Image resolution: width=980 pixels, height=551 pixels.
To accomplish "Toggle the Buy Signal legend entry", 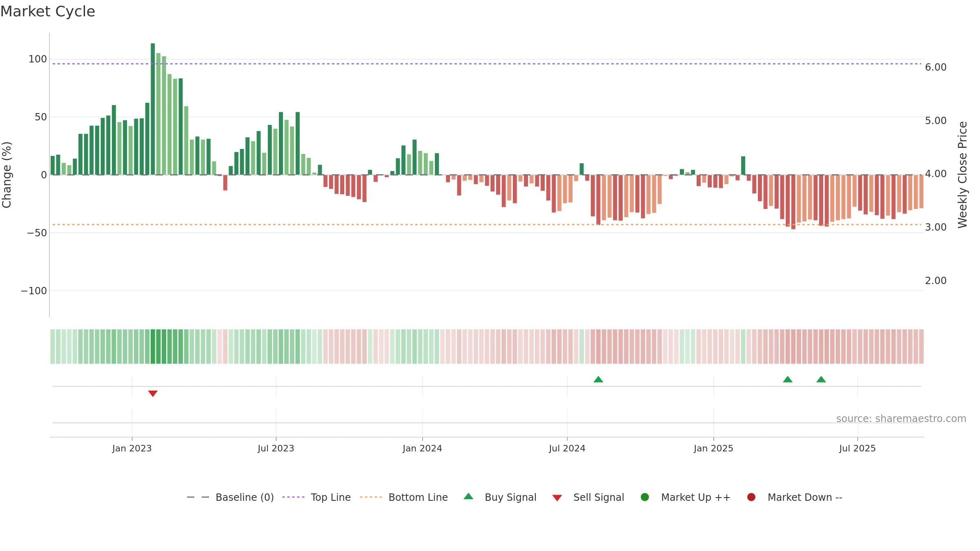I will coord(500,497).
